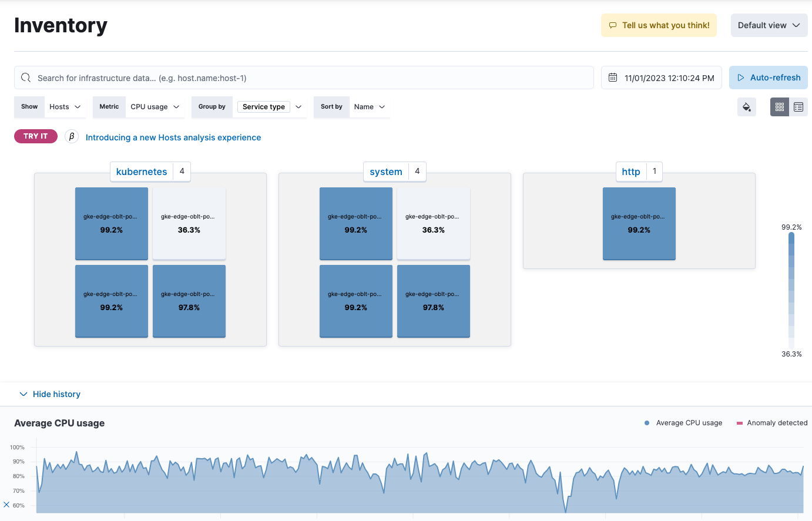This screenshot has height=521, width=812.
Task: Open the calendar date picker icon
Action: point(613,77)
